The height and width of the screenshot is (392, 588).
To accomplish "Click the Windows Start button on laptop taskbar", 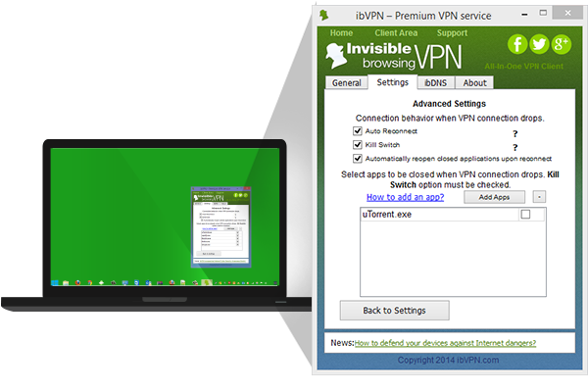I will click(x=55, y=282).
